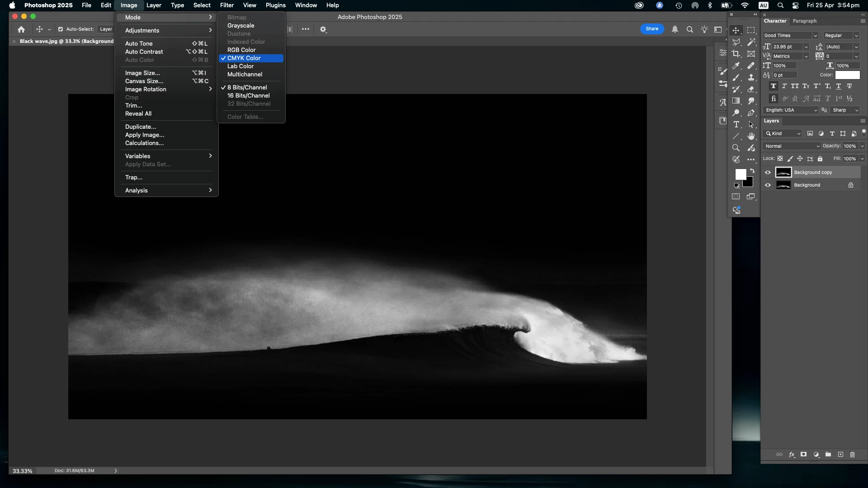Open the Normal blend mode dropdown

[792, 146]
